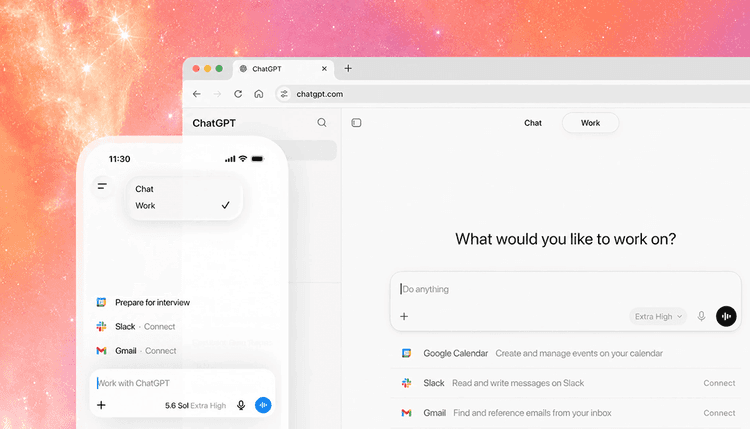Click the Google Calendar icon in desktop list
This screenshot has height=429, width=750.
(x=407, y=353)
